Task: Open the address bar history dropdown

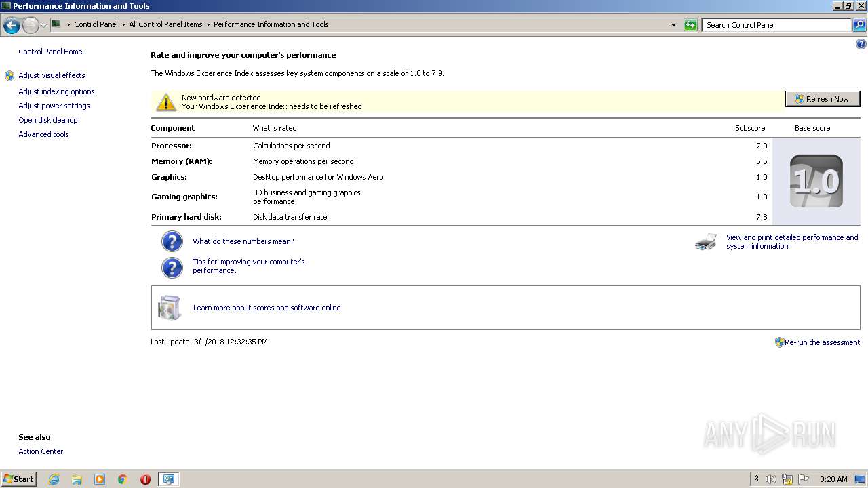Action: [x=673, y=25]
